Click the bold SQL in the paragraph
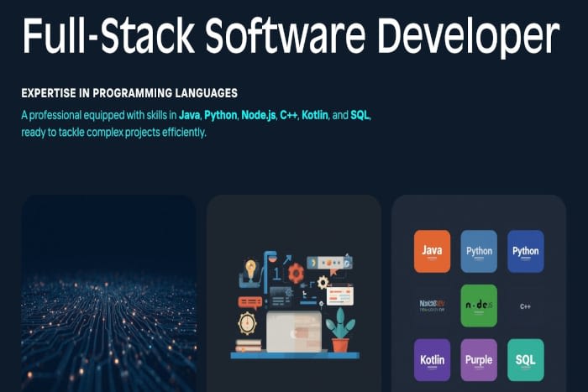The image size is (588, 392). (x=360, y=115)
